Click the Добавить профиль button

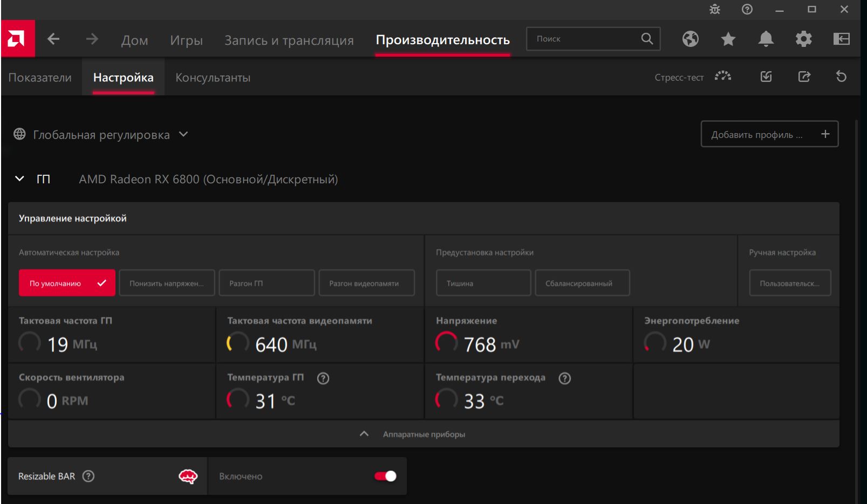769,134
